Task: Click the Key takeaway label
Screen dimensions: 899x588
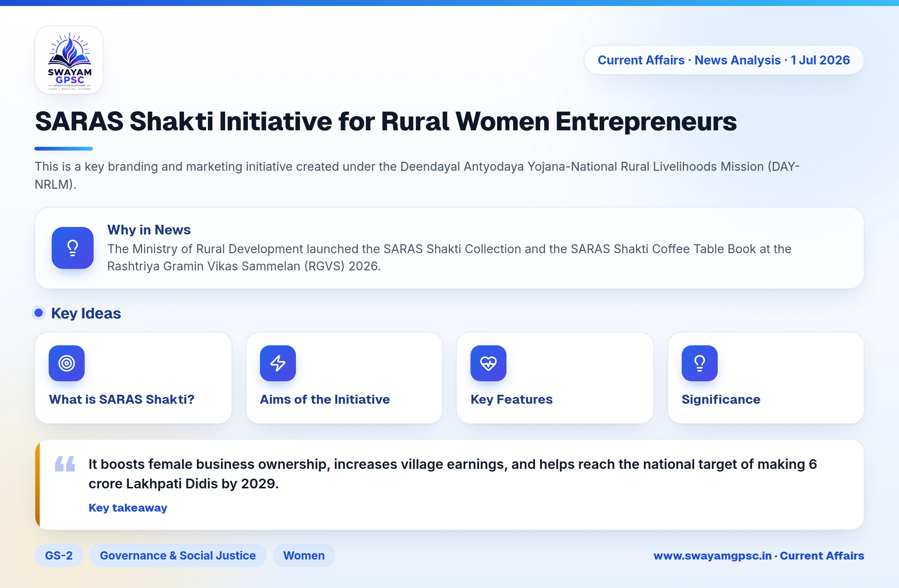Action: (128, 507)
